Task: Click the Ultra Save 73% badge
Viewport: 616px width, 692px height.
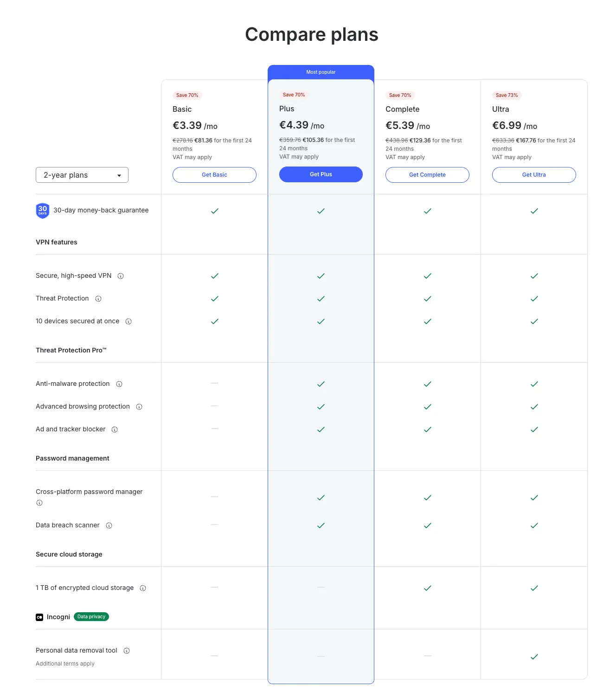Action: [x=507, y=95]
